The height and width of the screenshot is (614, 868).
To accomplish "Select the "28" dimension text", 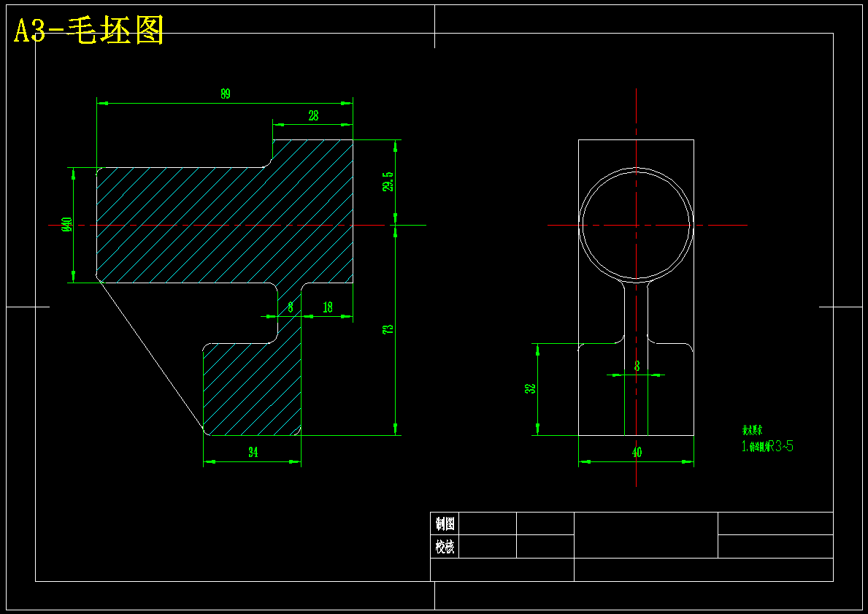I will (x=313, y=115).
